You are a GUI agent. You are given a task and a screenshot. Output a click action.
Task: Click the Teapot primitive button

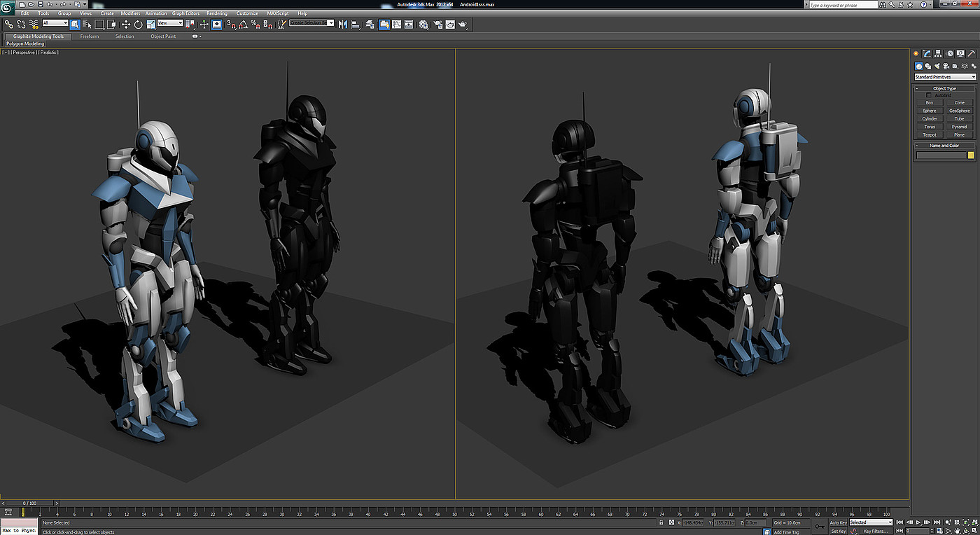[929, 135]
